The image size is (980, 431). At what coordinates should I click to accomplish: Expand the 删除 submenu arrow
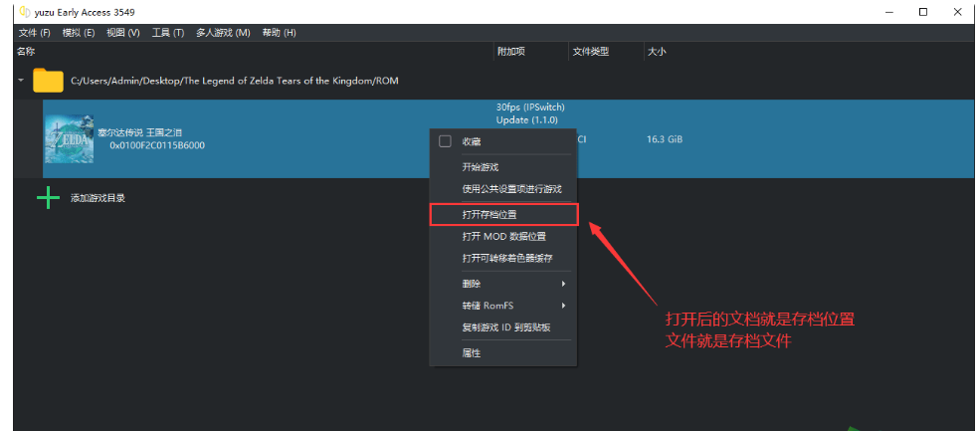563,284
